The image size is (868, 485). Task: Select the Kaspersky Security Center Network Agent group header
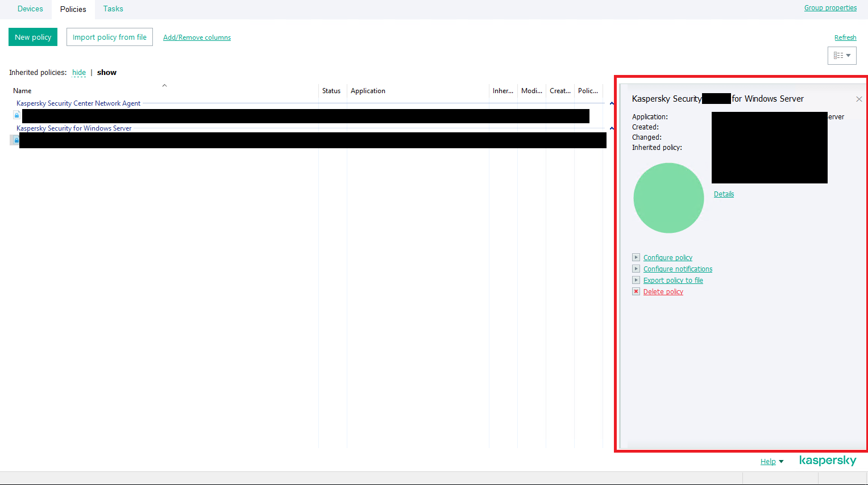[78, 103]
